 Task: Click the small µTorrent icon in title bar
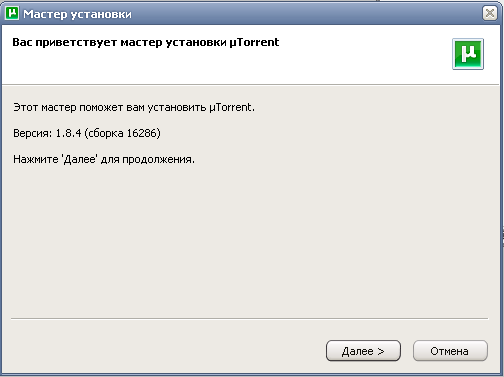point(12,13)
